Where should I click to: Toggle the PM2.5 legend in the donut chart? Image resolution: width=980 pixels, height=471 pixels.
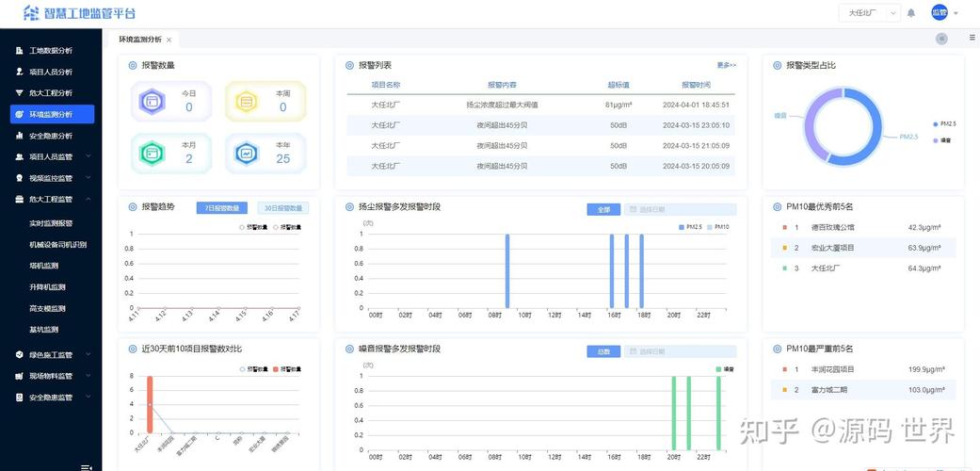point(943,123)
